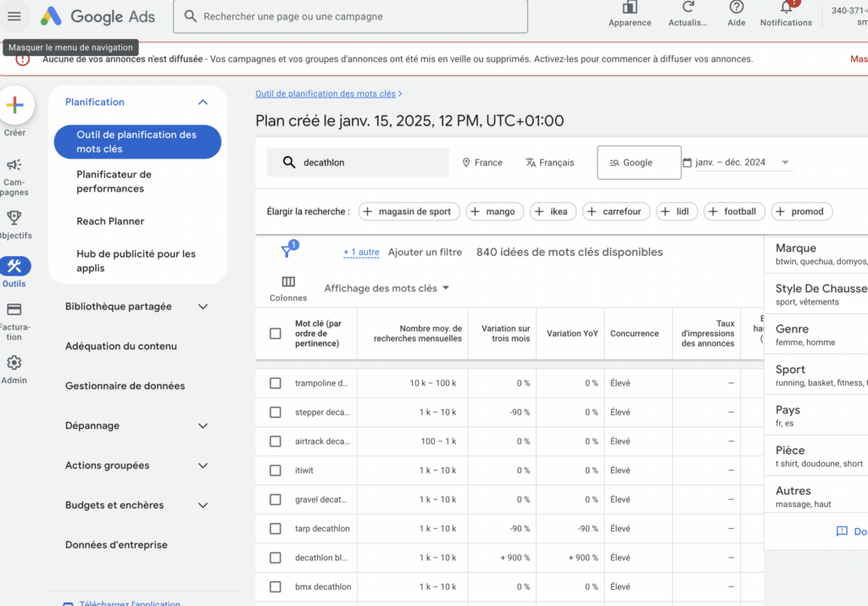The height and width of the screenshot is (606, 868).
Task: Collapse the Planification section
Action: click(x=203, y=102)
